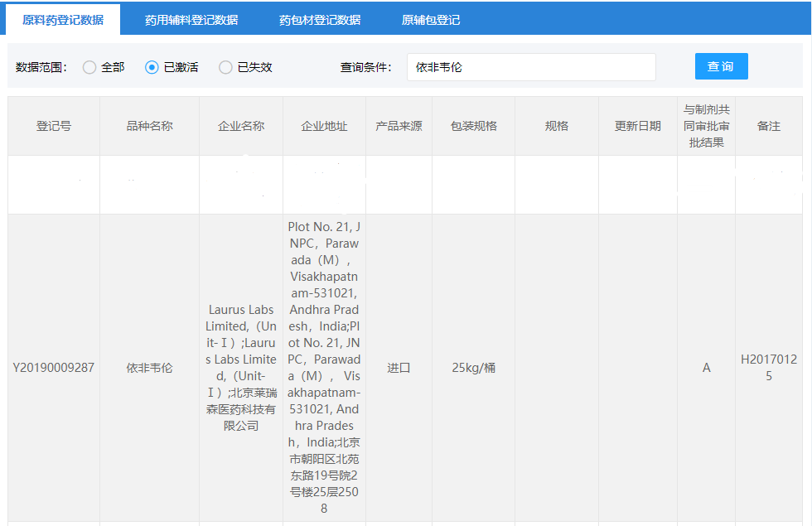The image size is (812, 526).
Task: Click the 产品来源 column header
Action: 399,126
